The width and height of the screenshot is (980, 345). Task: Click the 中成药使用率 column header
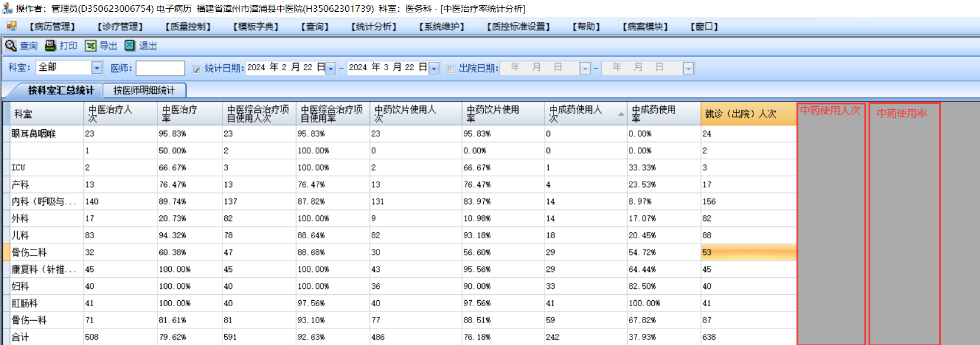coord(664,113)
